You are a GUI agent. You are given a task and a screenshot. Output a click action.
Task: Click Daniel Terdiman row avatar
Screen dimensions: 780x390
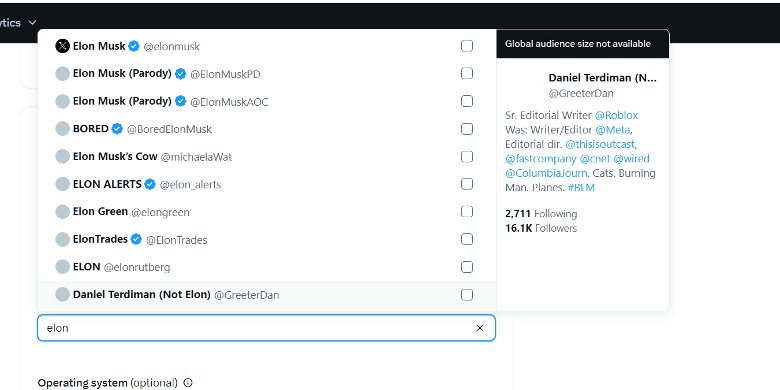[62, 294]
